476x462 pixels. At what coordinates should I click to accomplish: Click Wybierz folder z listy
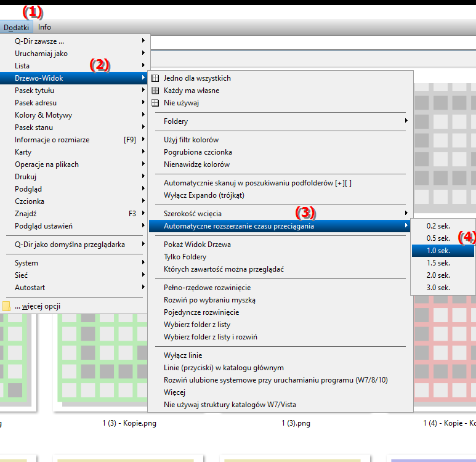[280, 325]
